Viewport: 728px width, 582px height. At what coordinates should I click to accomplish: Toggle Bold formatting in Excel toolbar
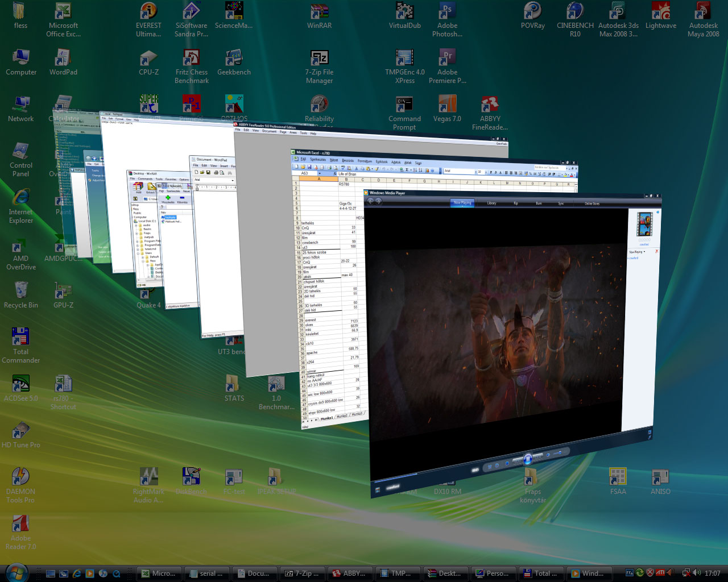pos(490,172)
